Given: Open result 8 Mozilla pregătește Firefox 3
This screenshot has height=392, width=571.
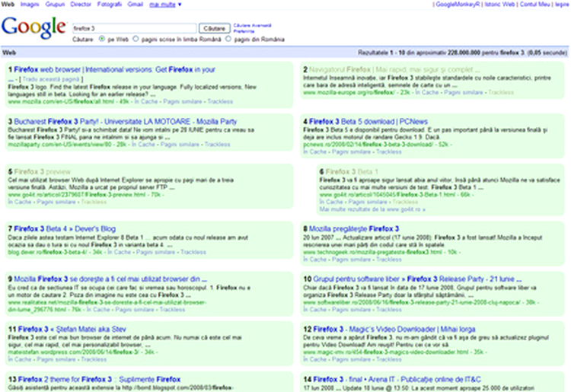Looking at the screenshot, I should [x=354, y=229].
